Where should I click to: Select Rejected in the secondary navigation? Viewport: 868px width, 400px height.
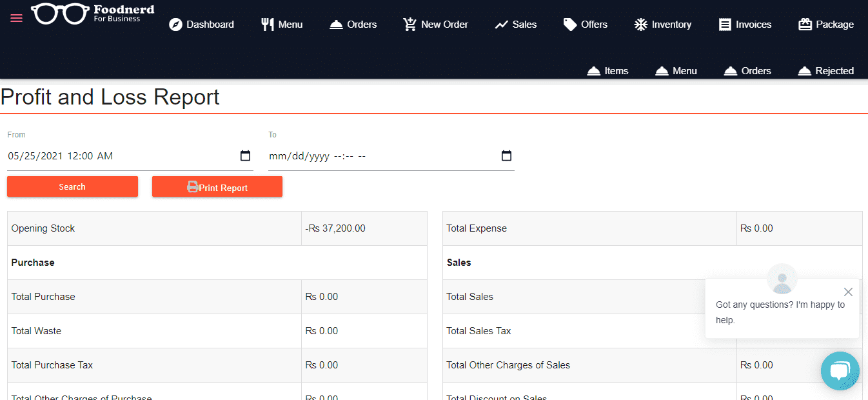coord(825,71)
